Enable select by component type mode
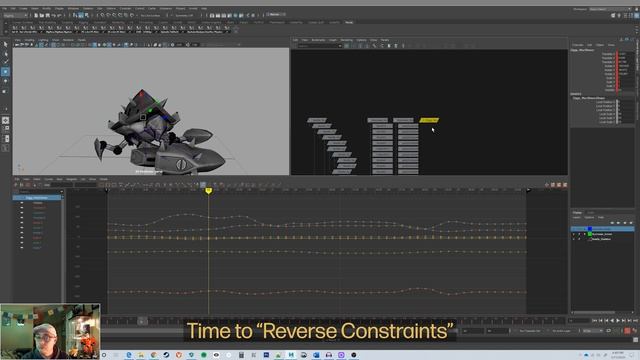The height and width of the screenshot is (360, 640). click(x=87, y=16)
